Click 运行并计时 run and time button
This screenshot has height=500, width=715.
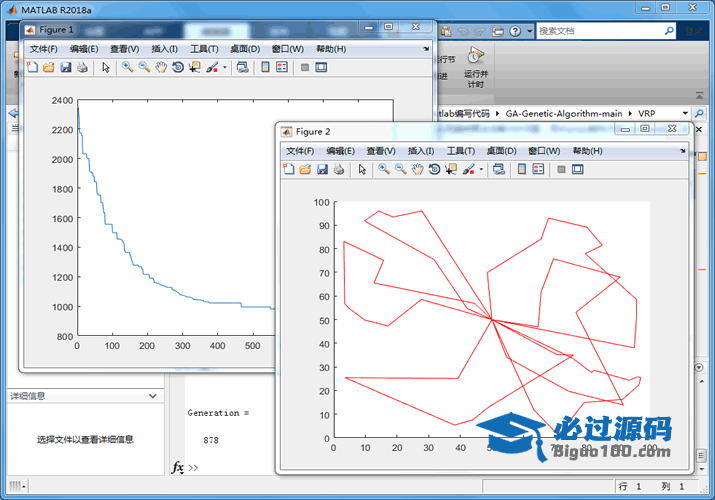(x=476, y=67)
